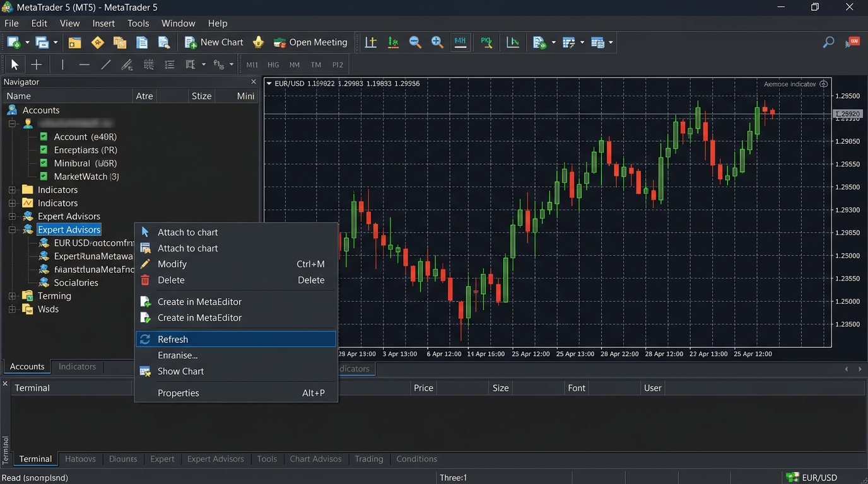Open search with the magnifier icon
The height and width of the screenshot is (484, 868).
[x=829, y=42]
